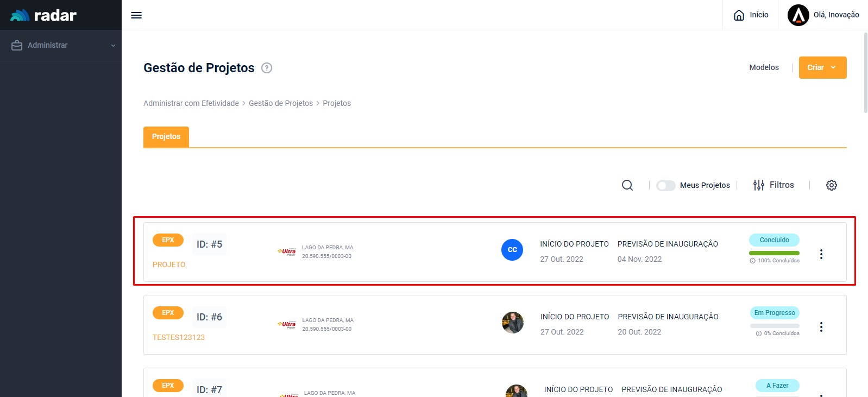
Task: Click the help question mark icon
Action: (267, 68)
